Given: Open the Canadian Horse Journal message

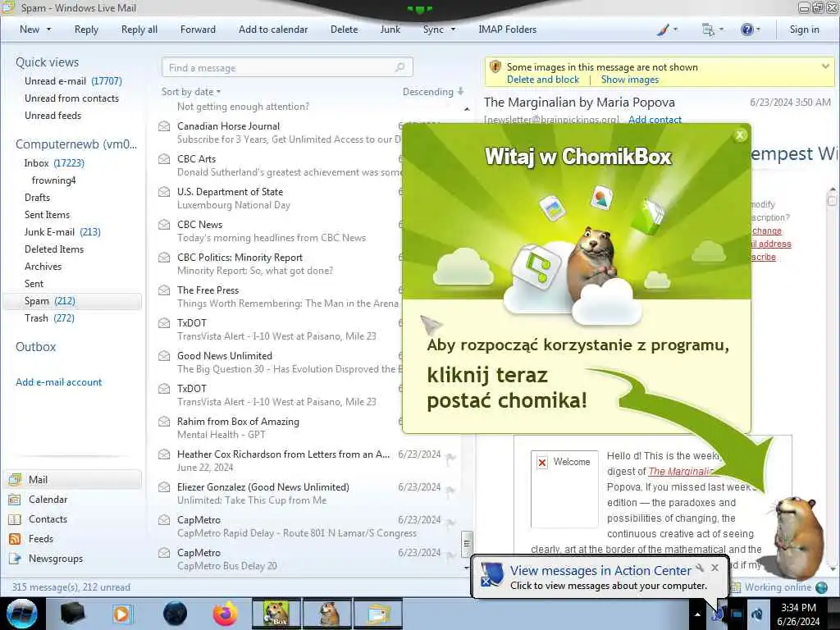Looking at the screenshot, I should click(x=279, y=132).
